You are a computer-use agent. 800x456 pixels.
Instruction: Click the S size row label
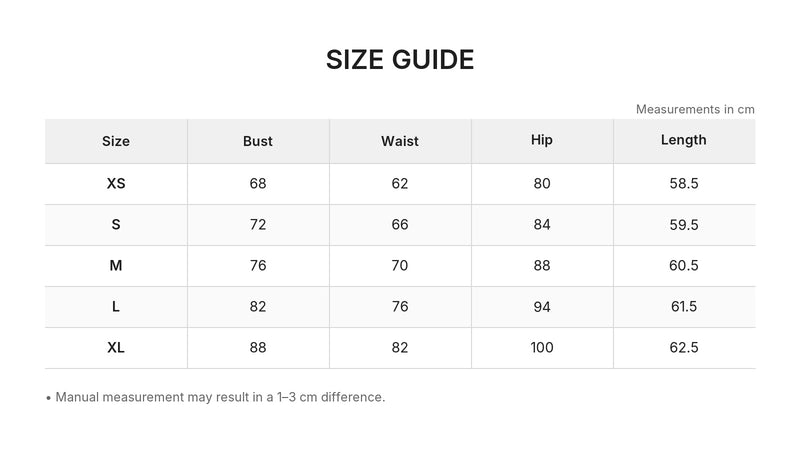116,224
